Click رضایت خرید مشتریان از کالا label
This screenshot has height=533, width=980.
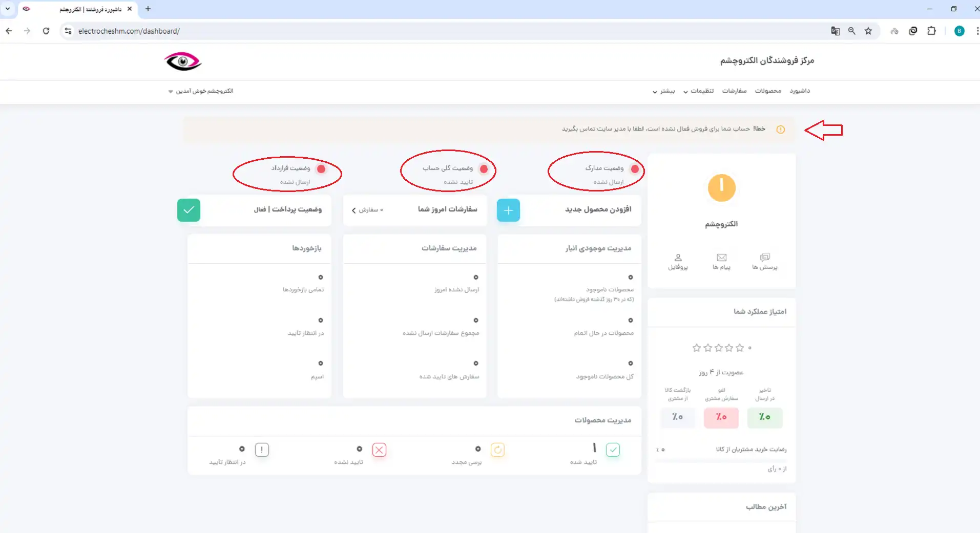pos(751,450)
